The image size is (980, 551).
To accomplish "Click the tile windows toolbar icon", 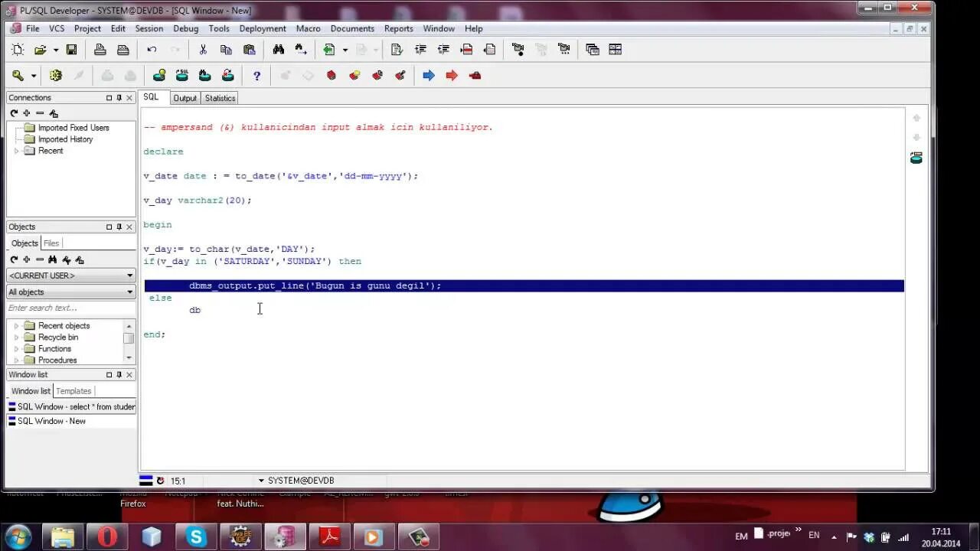I will pyautogui.click(x=615, y=50).
